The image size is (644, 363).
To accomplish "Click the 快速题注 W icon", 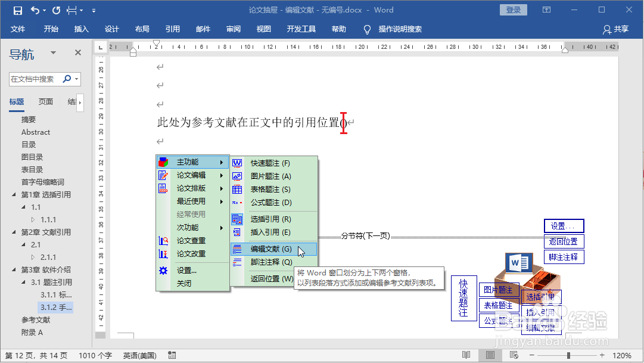I will (237, 163).
